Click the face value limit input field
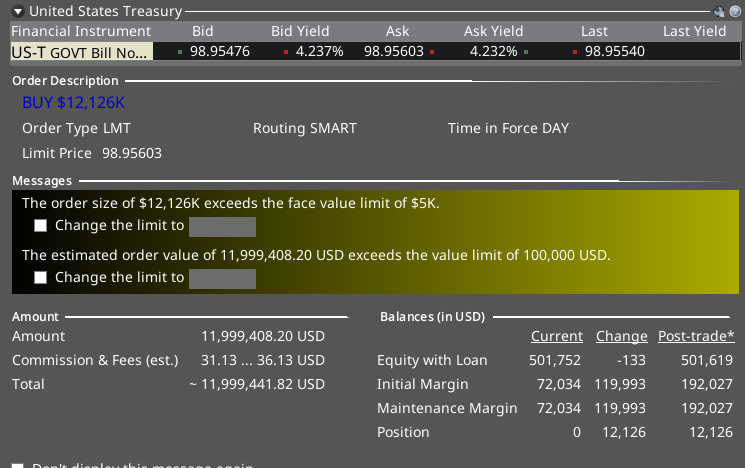Screen dimensions: 745x468 tap(222, 227)
